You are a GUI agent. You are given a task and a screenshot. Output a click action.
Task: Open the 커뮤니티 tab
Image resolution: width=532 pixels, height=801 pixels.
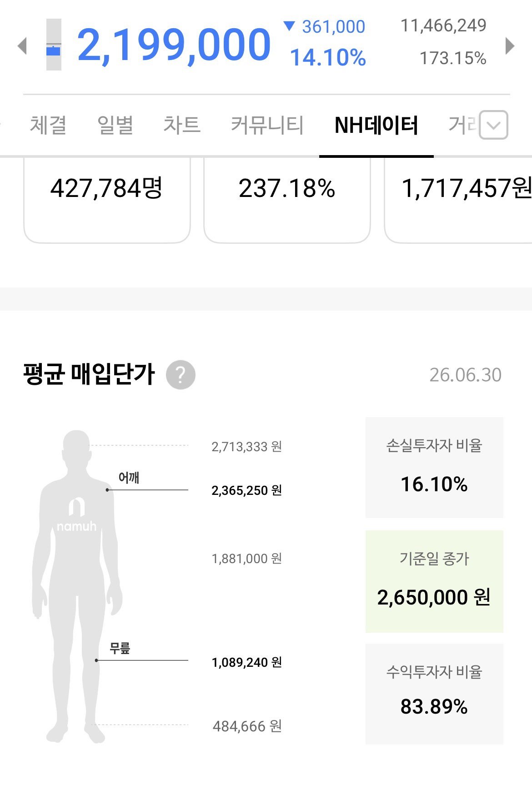[267, 125]
